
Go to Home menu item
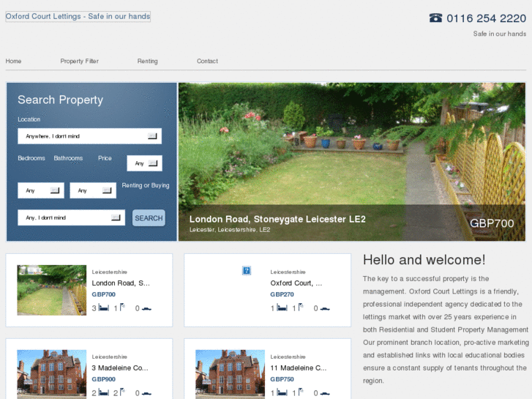point(13,61)
